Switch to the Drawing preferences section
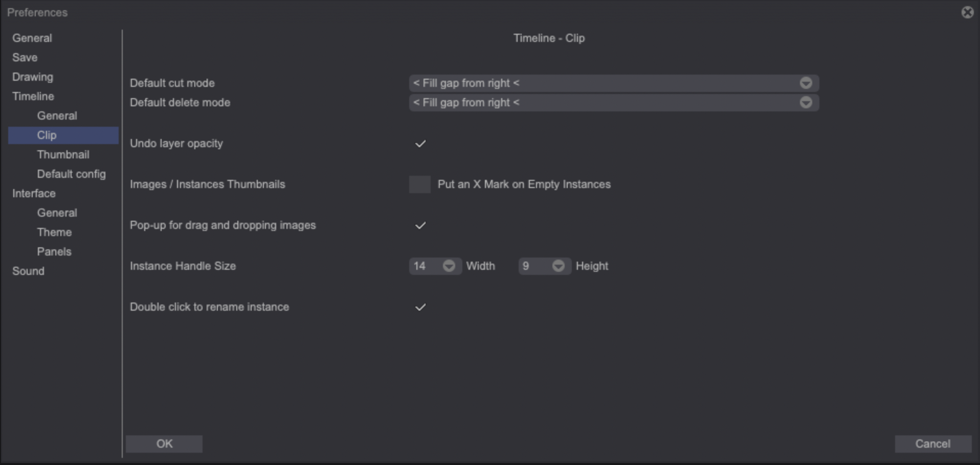The width and height of the screenshot is (980, 465). click(x=32, y=77)
